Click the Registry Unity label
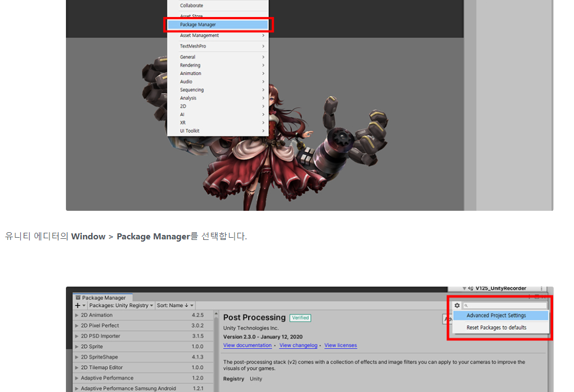 [243, 379]
